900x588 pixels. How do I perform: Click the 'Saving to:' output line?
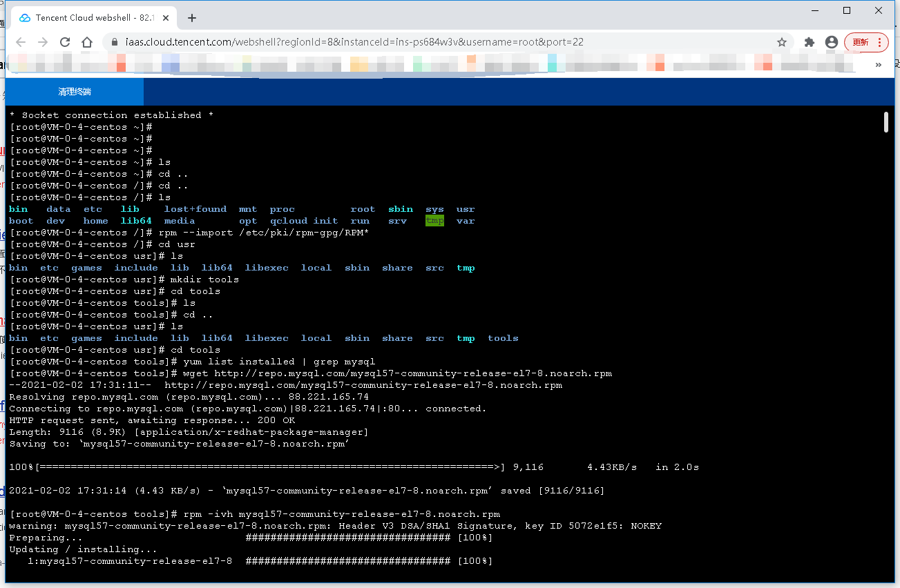coord(179,444)
